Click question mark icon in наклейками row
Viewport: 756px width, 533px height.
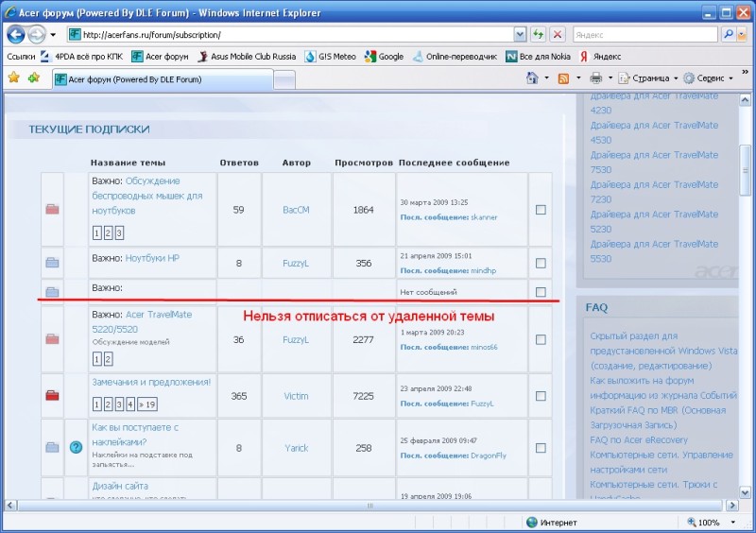pyautogui.click(x=76, y=447)
